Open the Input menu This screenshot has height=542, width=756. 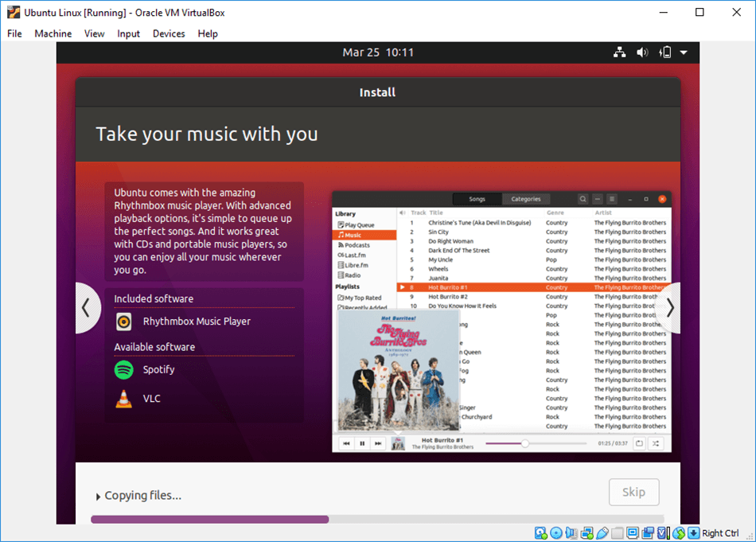pos(128,33)
